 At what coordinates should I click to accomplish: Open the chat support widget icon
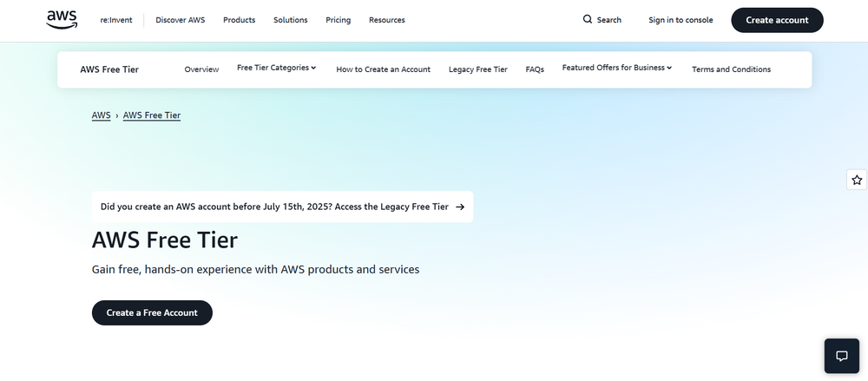coord(840,356)
